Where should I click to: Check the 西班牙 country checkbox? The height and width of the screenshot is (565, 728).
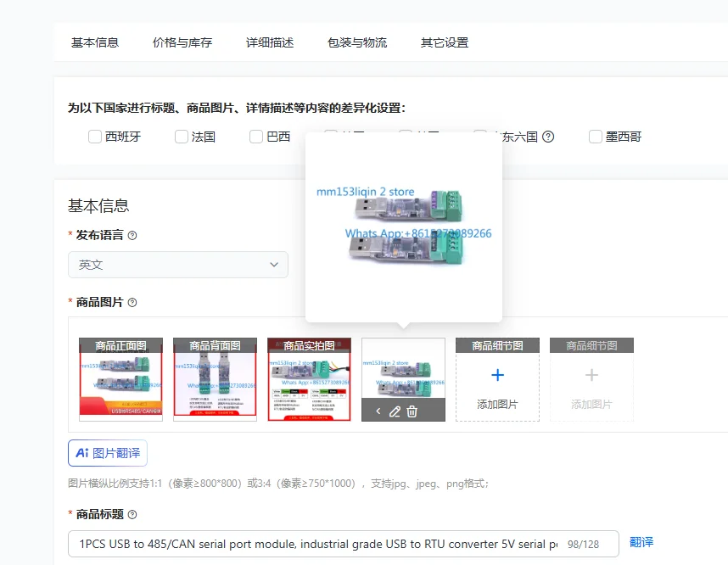95,137
